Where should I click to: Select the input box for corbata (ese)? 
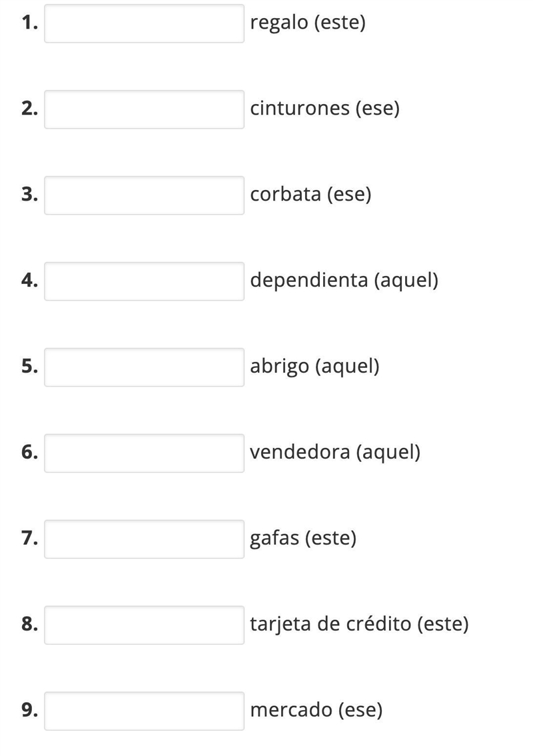144,195
